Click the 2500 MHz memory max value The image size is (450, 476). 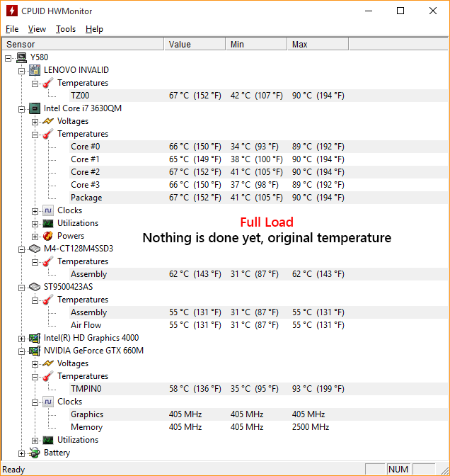311,427
